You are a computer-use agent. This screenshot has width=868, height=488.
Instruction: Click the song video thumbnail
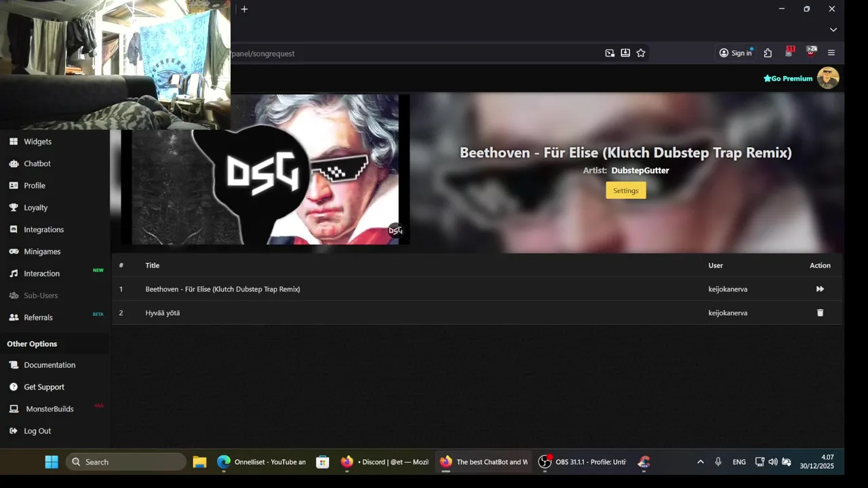coord(265,169)
